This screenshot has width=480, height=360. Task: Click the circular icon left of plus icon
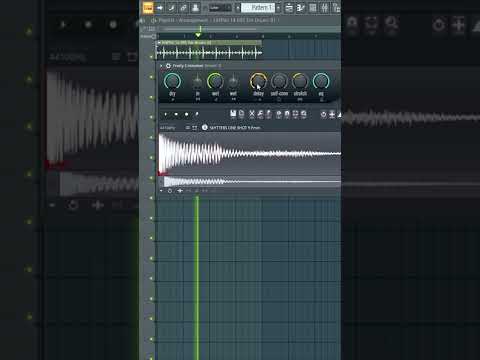coord(323,115)
